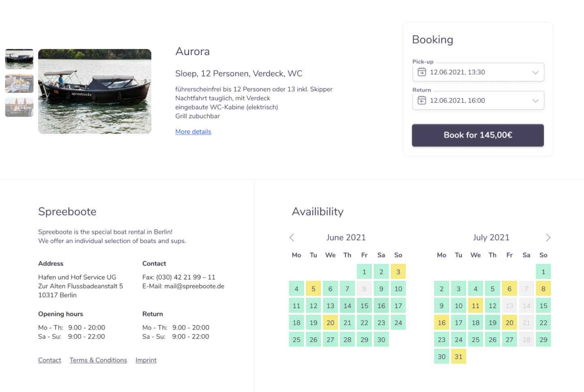The image size is (584, 392).
Task: Open the More details link
Action: click(x=193, y=132)
